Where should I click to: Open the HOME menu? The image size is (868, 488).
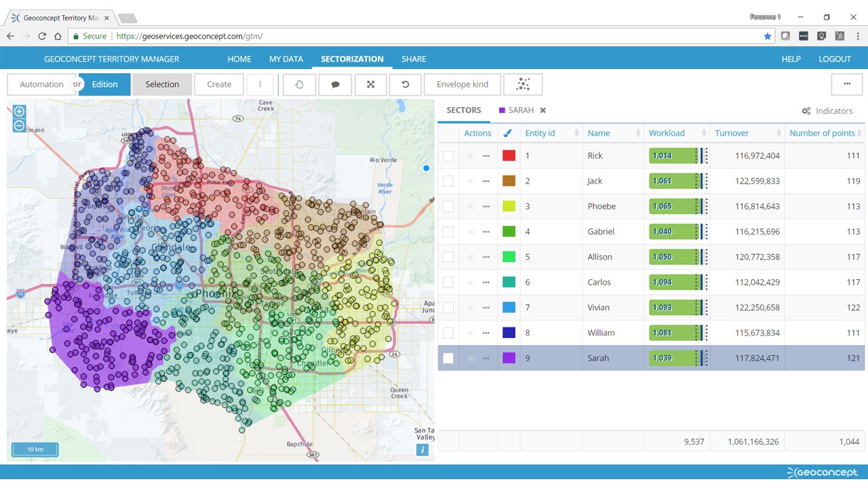click(x=239, y=59)
